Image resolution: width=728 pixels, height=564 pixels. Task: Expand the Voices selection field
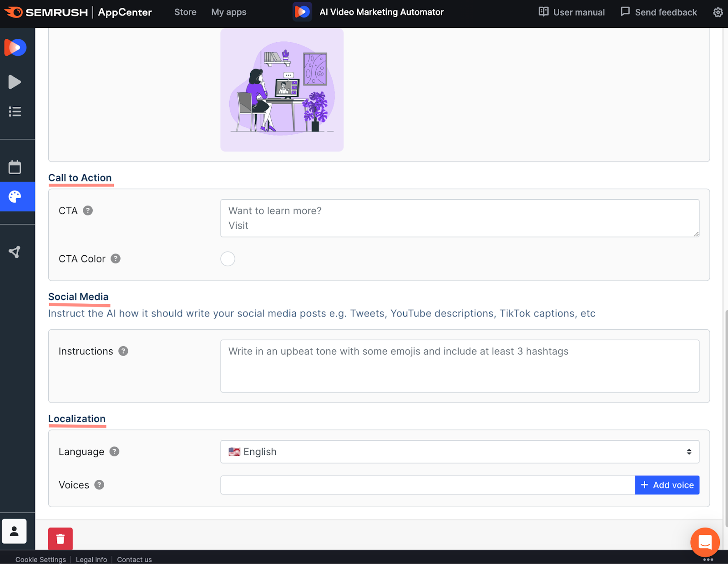tap(427, 485)
